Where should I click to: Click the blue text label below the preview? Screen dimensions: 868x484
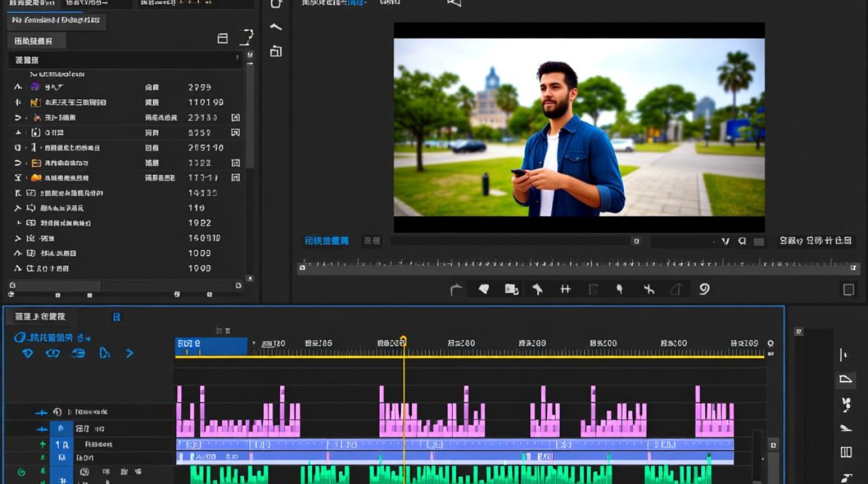click(326, 241)
